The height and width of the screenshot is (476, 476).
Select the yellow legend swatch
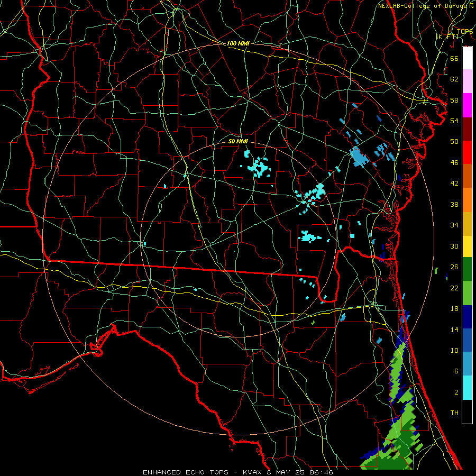(x=467, y=246)
